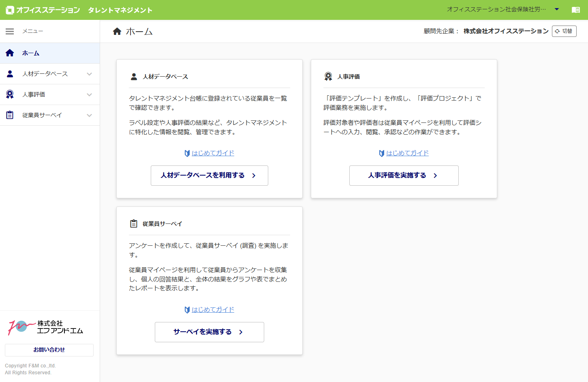Click the 人事評価 card heading

[x=349, y=77]
